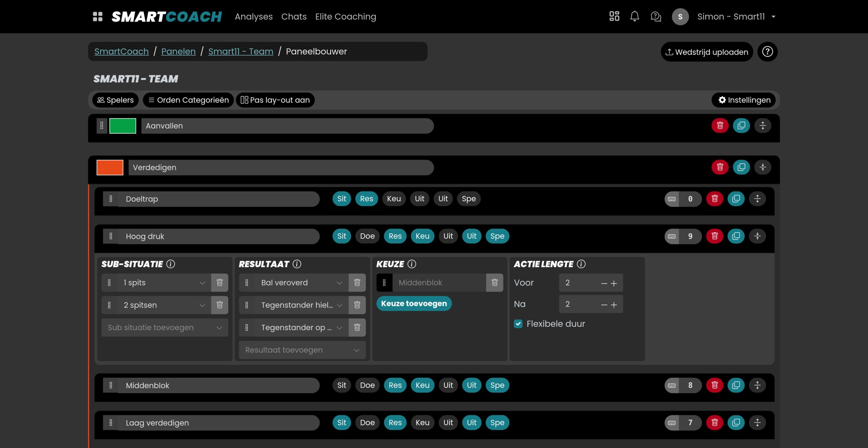Open the 'Resultaat toevoegen' dropdown
This screenshot has height=448, width=868.
[x=302, y=350]
